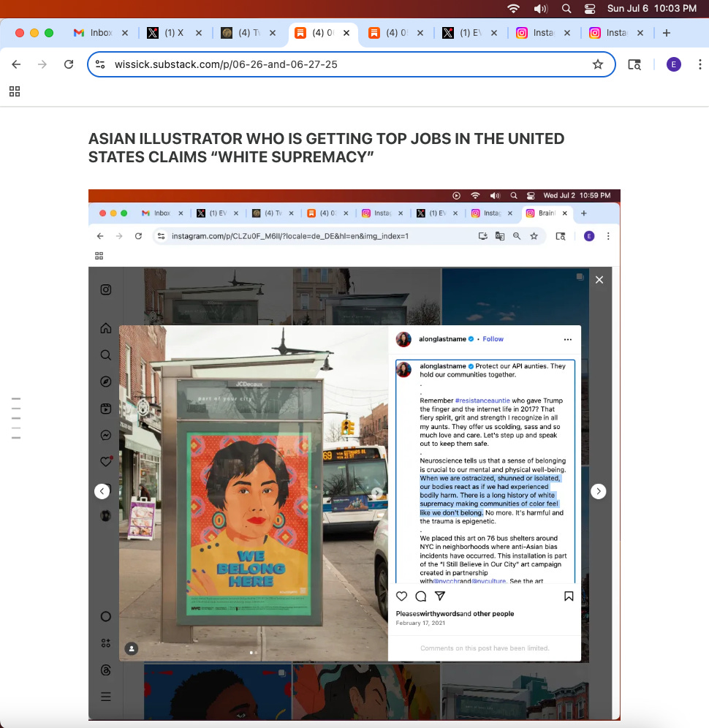Open the embedded Instagram screenshot image
The width and height of the screenshot is (709, 728).
(x=354, y=455)
